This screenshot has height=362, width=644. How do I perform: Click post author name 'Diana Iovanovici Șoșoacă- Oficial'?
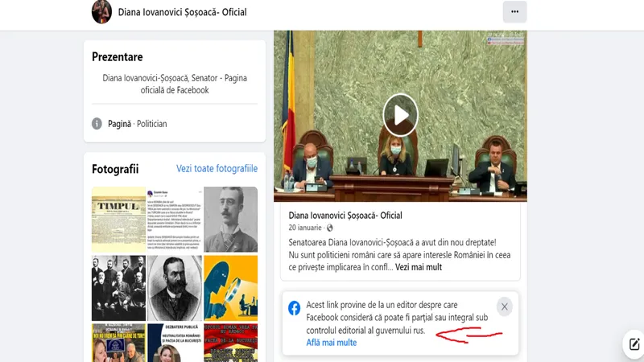(345, 216)
